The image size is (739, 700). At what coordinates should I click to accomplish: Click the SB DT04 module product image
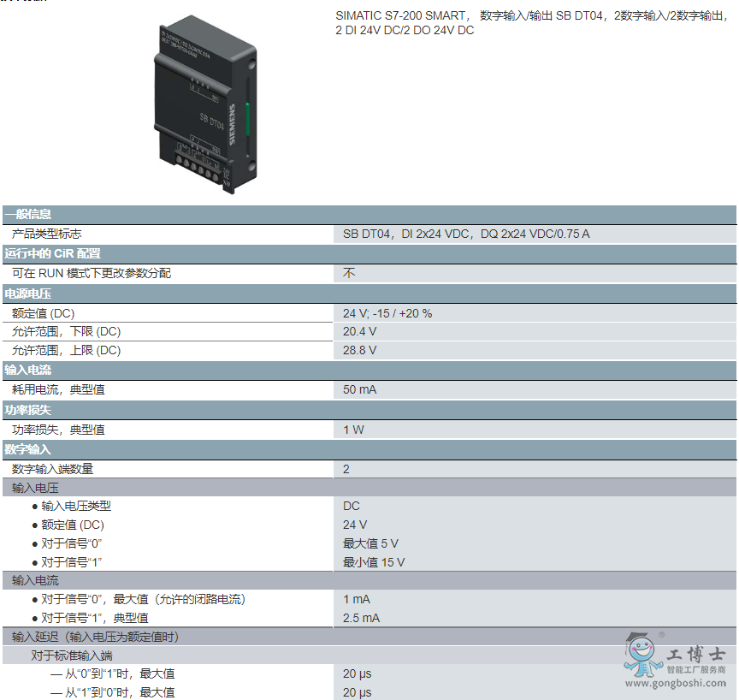tap(206, 104)
